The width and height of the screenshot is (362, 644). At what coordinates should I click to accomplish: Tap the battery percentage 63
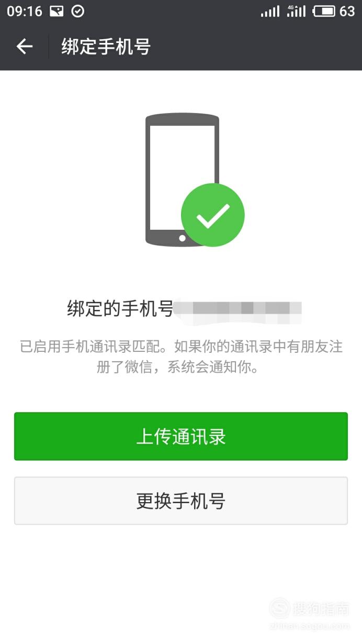click(x=347, y=12)
